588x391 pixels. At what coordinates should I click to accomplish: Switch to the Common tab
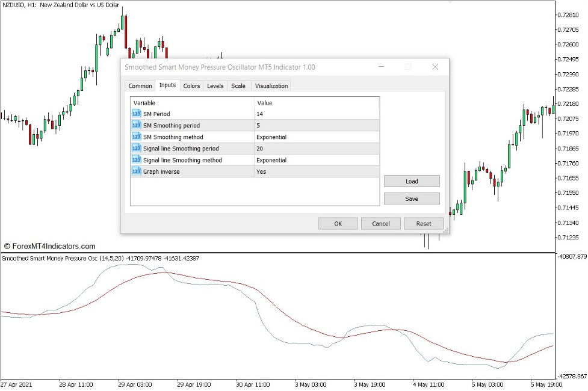(x=140, y=85)
